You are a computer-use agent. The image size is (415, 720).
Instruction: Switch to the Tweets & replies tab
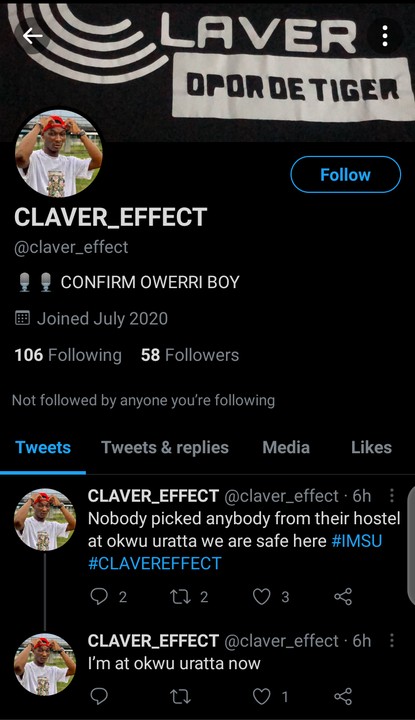(x=165, y=447)
